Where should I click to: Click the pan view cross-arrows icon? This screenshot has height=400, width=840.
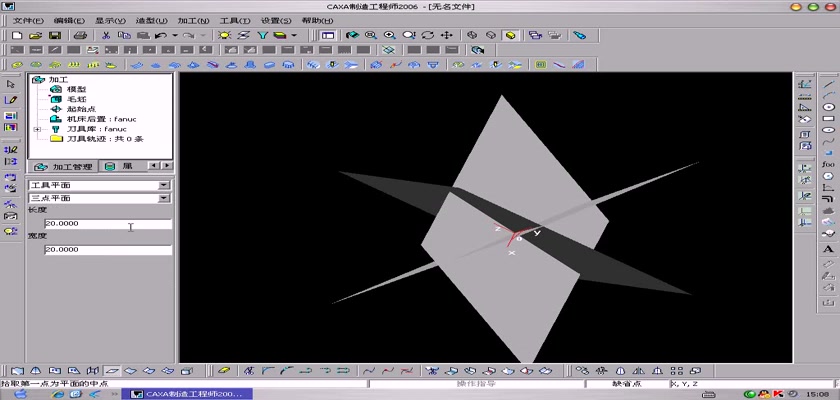(x=446, y=35)
